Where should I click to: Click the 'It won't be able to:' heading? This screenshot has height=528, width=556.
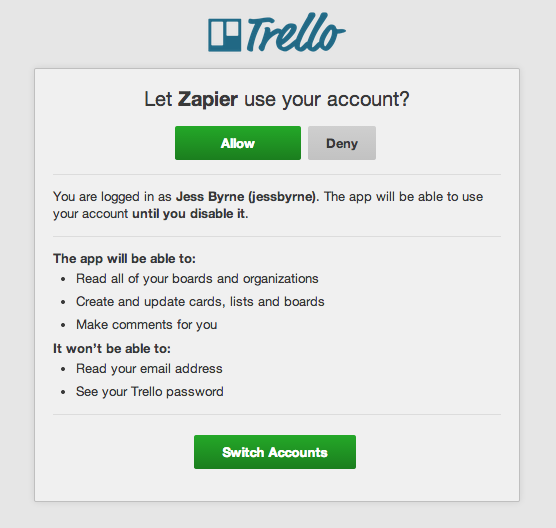112,349
